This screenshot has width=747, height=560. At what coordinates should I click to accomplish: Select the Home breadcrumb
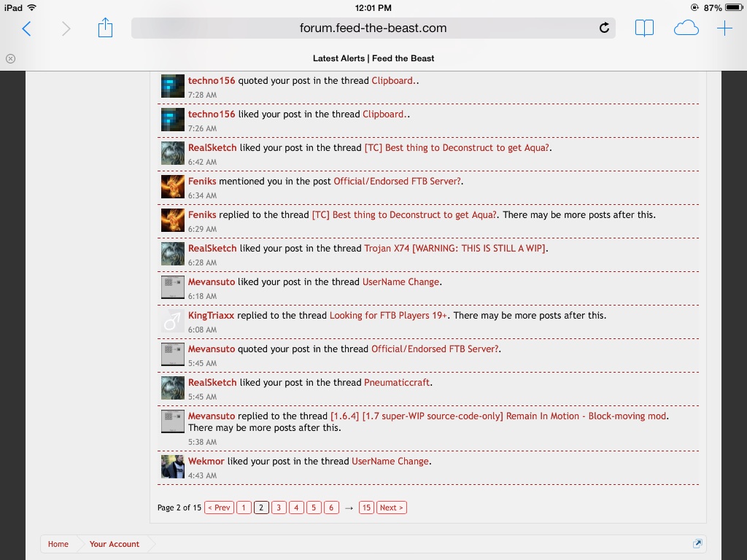(x=58, y=544)
